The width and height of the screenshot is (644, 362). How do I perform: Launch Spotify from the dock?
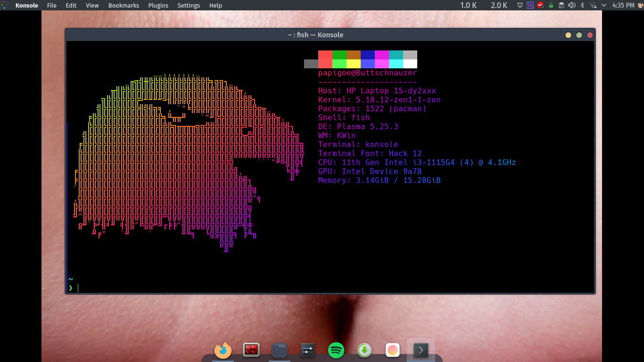click(336, 350)
